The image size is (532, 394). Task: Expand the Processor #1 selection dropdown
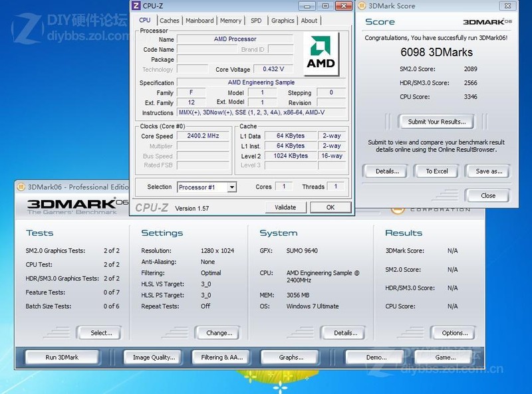tap(232, 187)
